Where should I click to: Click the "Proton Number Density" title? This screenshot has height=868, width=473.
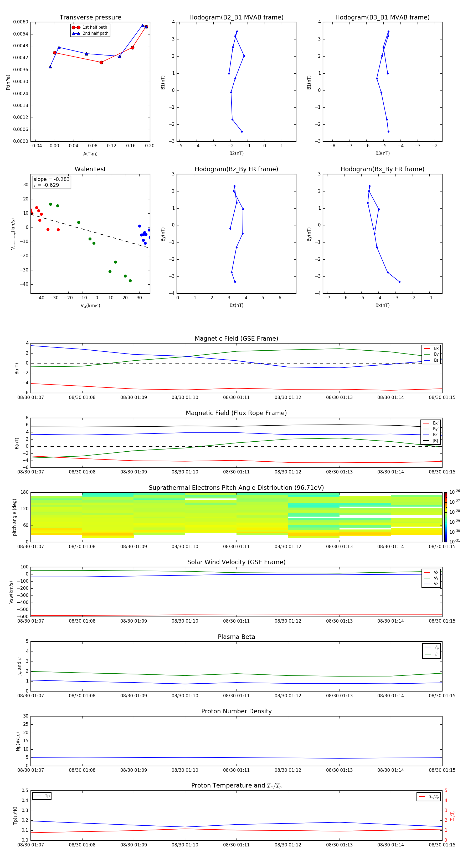tap(236, 711)
